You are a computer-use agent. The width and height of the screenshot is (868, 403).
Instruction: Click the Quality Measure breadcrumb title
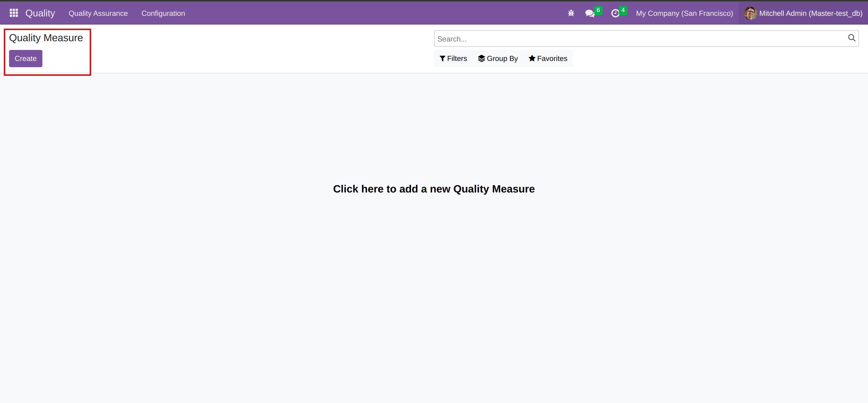[x=46, y=38]
